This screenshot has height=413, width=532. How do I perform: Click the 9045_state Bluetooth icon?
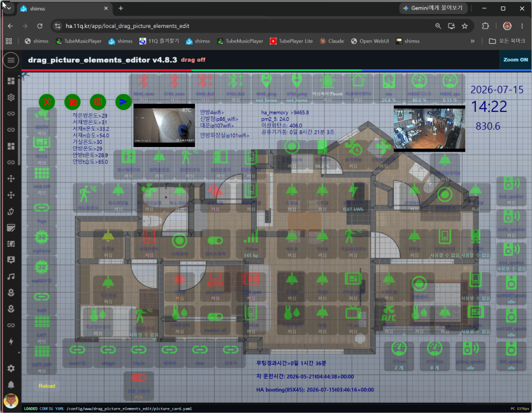[x=144, y=81]
